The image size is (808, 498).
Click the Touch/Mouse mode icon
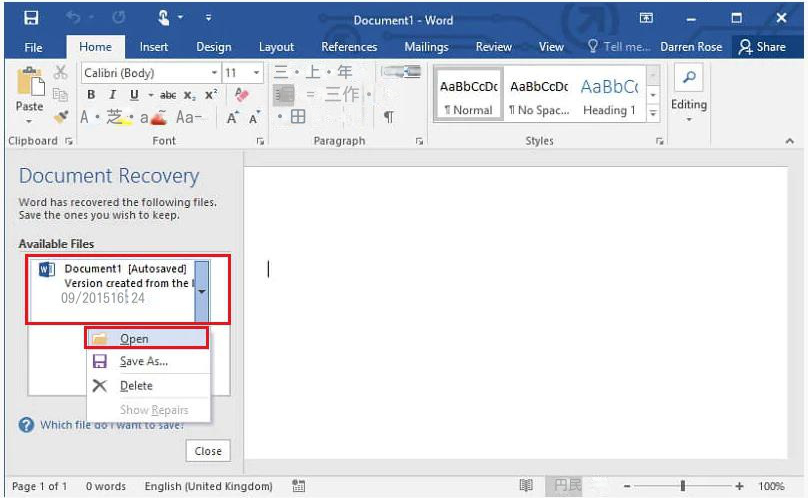click(163, 18)
